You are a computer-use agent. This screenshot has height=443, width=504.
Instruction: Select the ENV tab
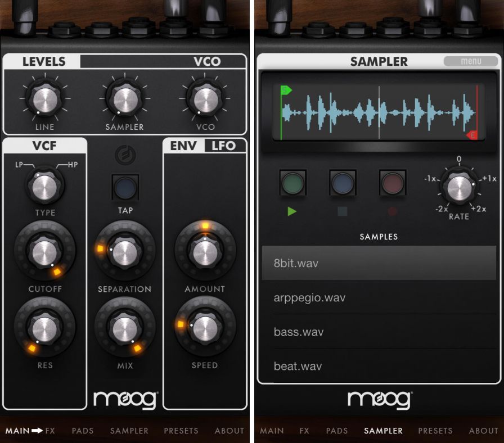(183, 146)
